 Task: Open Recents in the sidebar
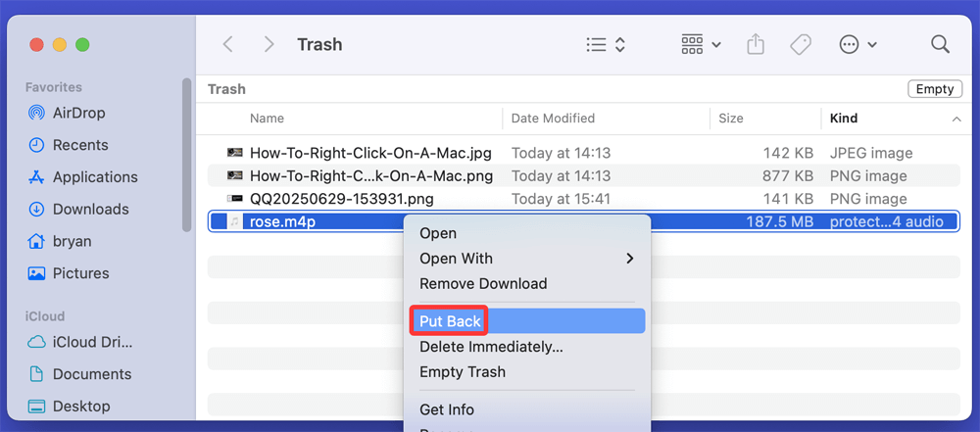click(x=69, y=145)
